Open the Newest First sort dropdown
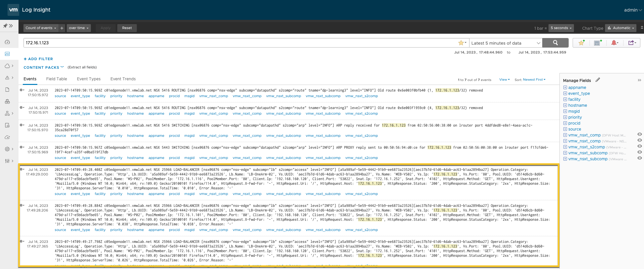Viewport: 644px width, 269px height. coord(534,80)
